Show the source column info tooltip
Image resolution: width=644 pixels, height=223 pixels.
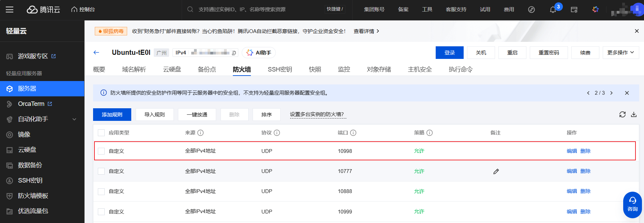click(200, 133)
